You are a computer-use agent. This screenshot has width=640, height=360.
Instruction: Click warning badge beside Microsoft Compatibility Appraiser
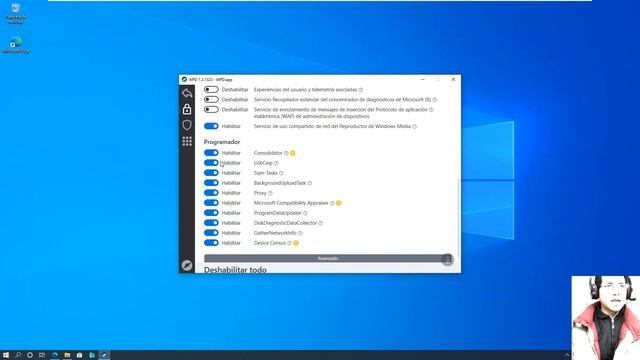[339, 203]
